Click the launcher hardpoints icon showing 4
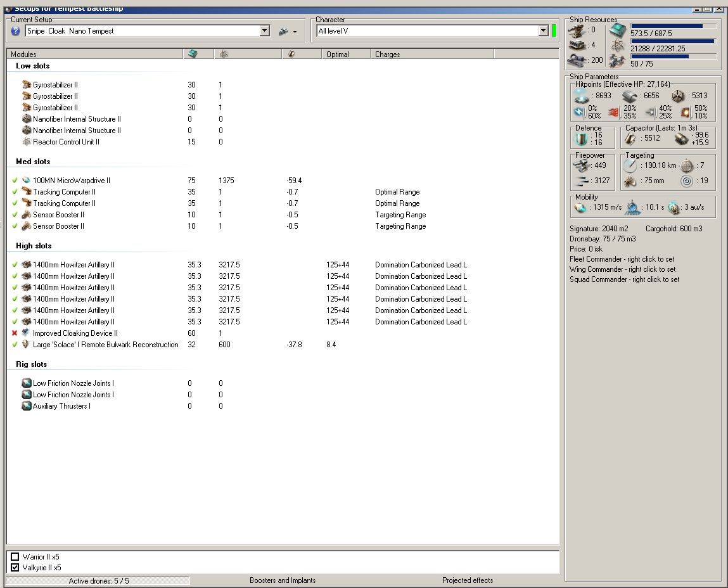 577,45
